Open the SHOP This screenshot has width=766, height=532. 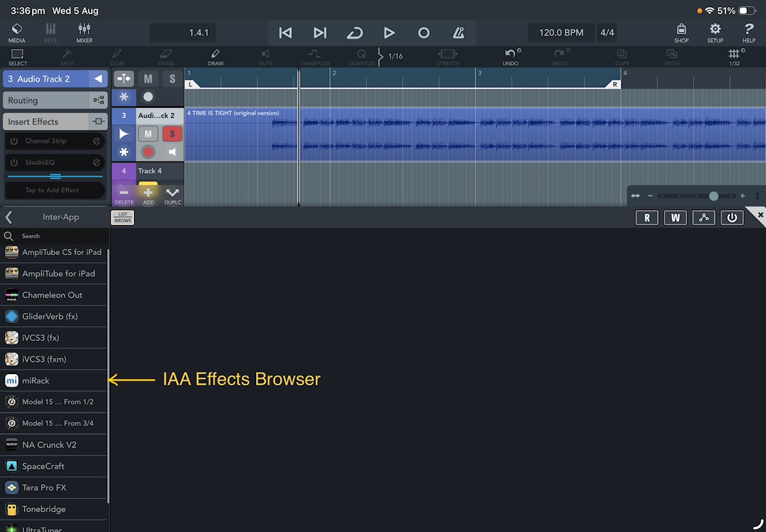tap(681, 33)
